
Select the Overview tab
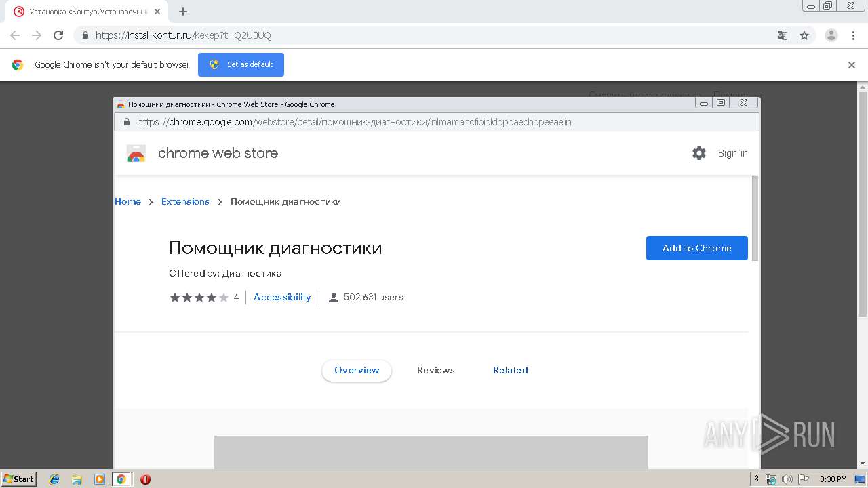click(x=357, y=370)
